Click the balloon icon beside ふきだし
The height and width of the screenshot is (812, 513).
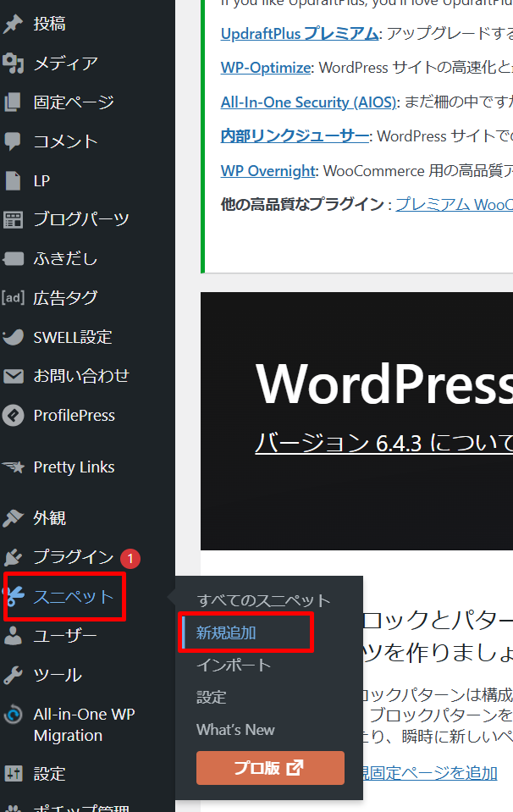pos(13,258)
